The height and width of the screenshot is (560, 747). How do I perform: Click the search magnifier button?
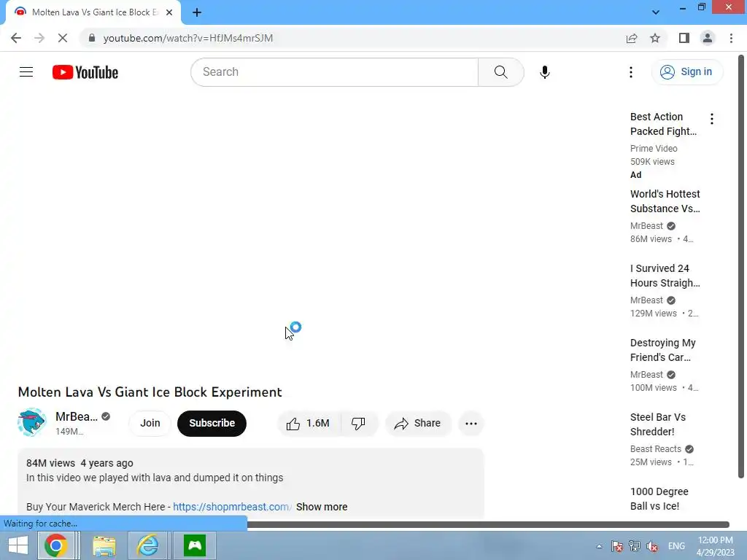[500, 72]
